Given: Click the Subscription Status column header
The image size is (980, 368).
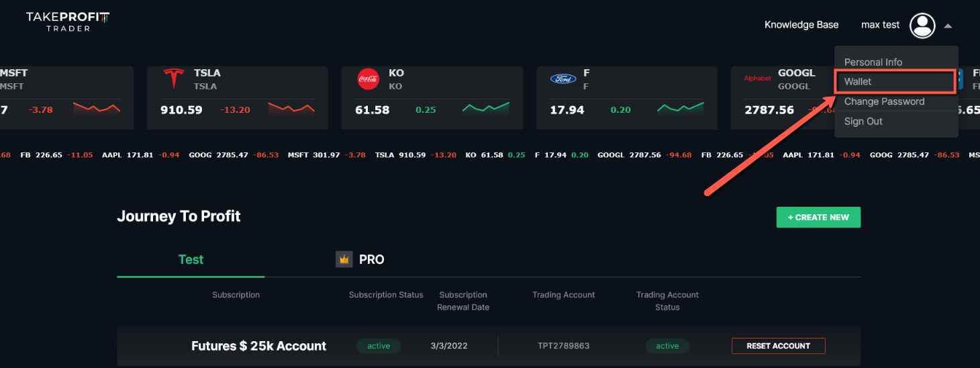Looking at the screenshot, I should pyautogui.click(x=386, y=295).
